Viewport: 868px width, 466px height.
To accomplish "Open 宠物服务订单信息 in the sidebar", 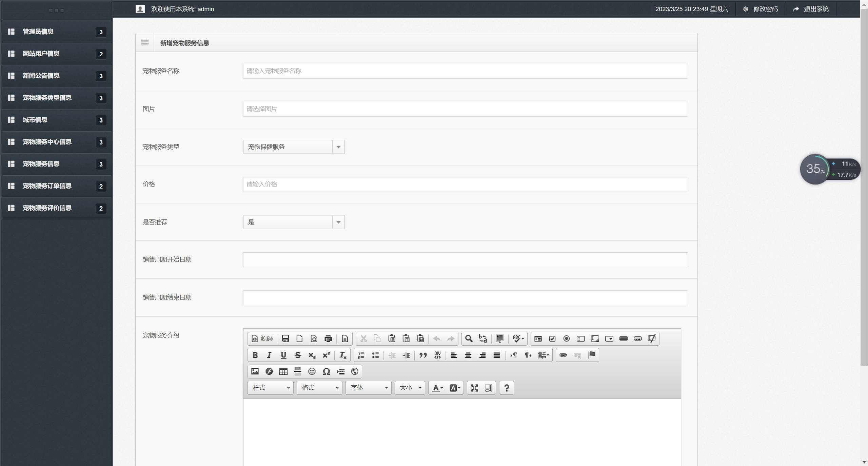I will click(x=47, y=186).
